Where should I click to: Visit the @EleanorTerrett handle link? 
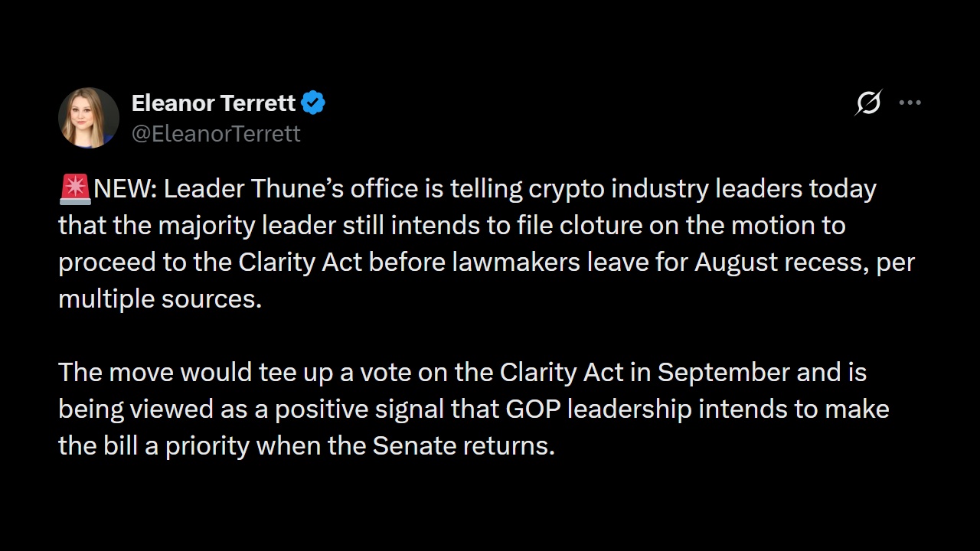point(216,133)
